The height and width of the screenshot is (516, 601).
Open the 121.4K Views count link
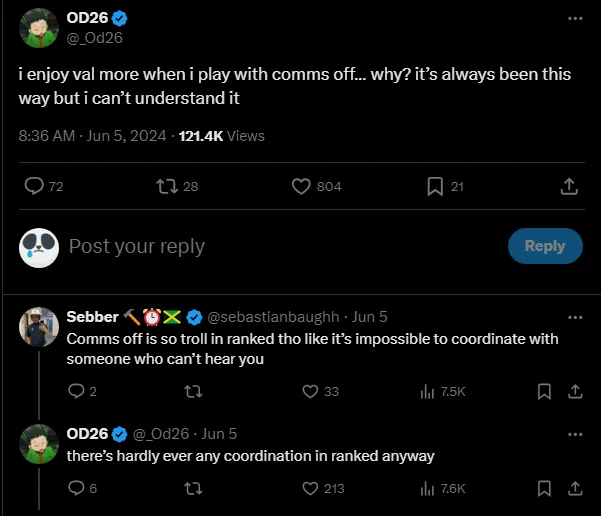tap(222, 136)
